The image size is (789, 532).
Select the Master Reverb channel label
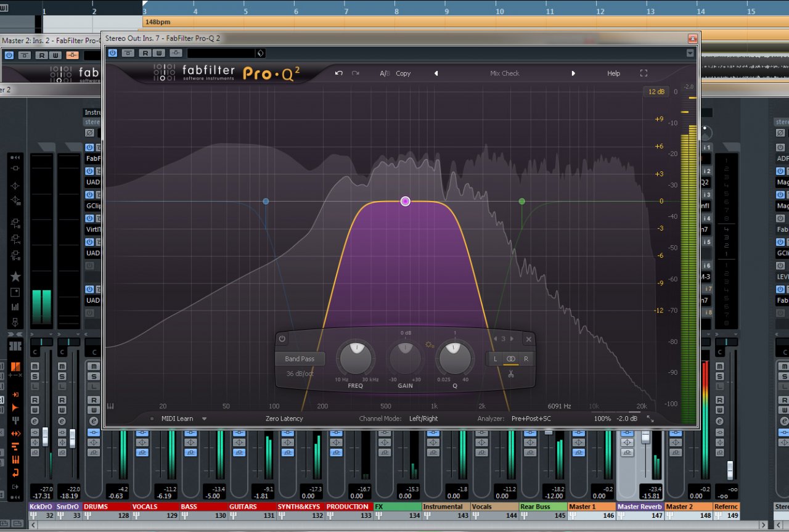point(640,507)
